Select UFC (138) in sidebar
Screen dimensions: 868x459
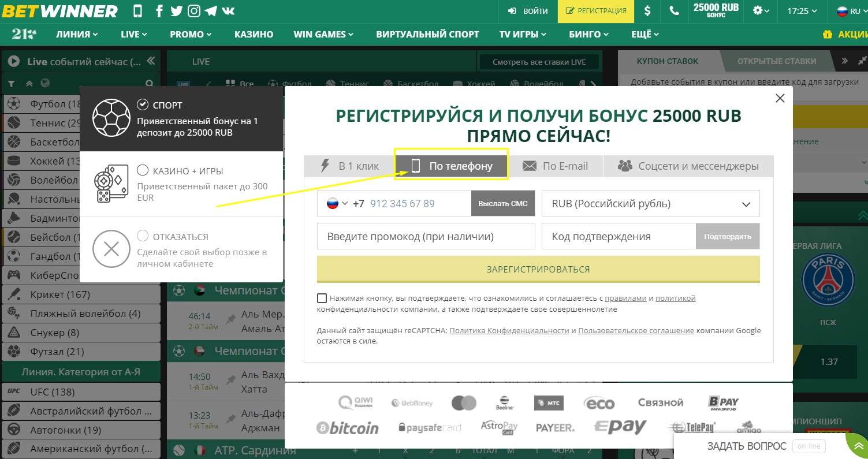tap(81, 392)
